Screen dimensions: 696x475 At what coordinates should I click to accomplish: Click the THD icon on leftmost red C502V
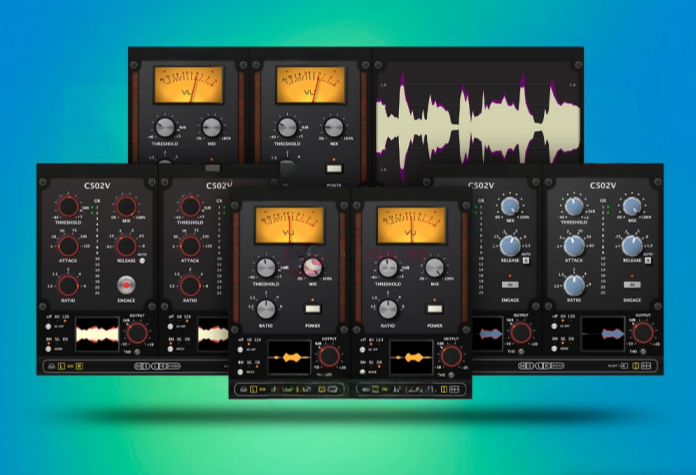[x=138, y=352]
